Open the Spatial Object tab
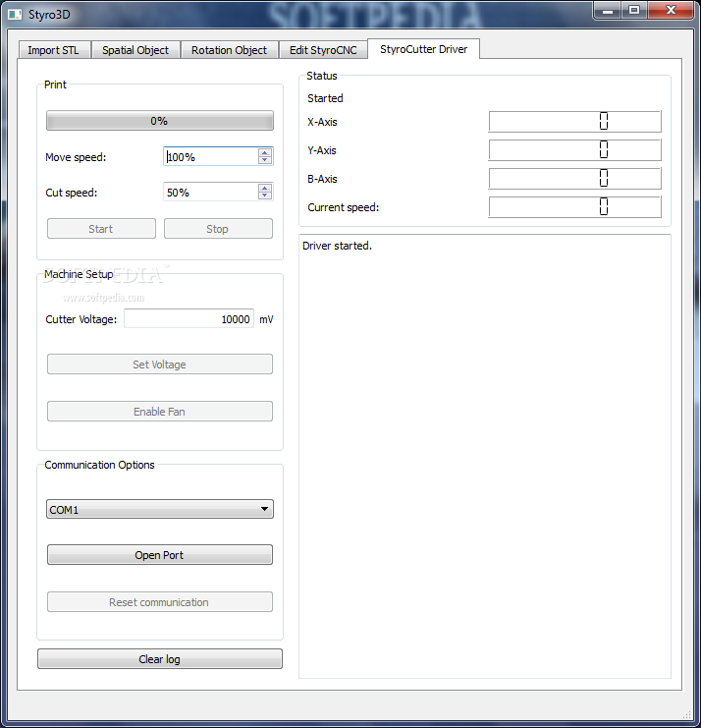 135,50
